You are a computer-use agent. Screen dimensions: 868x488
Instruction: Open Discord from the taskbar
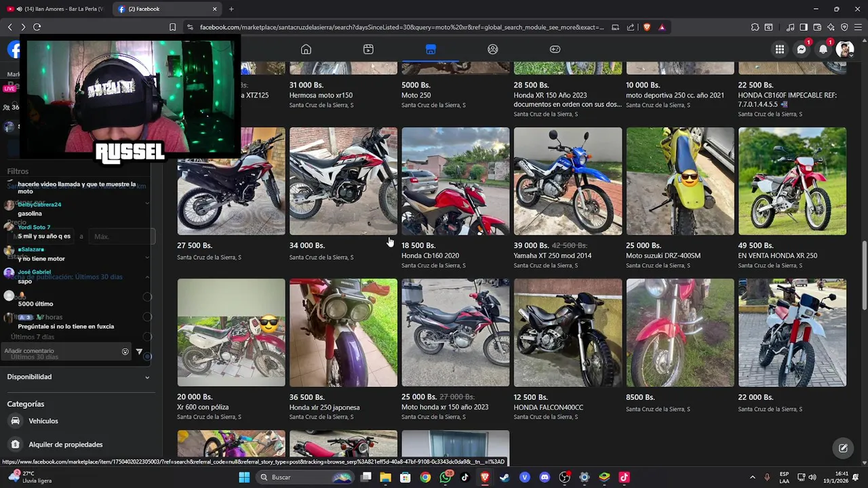[x=545, y=477]
